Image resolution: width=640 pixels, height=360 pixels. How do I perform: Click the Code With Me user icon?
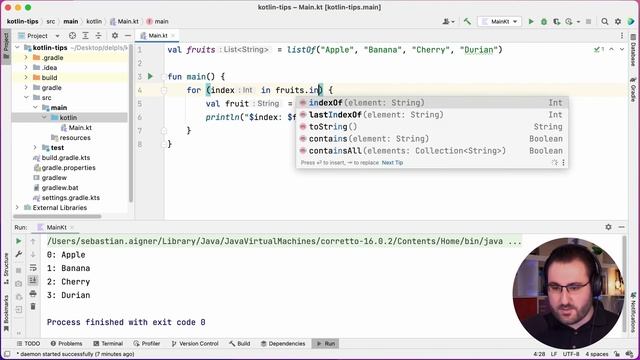(448, 22)
